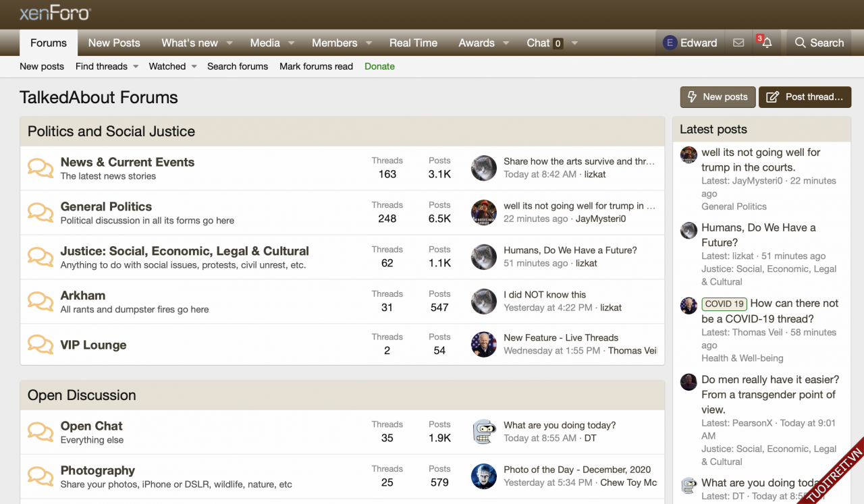Click the General Politics forum bubble icon
Viewport: 864px width, 504px height.
[40, 213]
